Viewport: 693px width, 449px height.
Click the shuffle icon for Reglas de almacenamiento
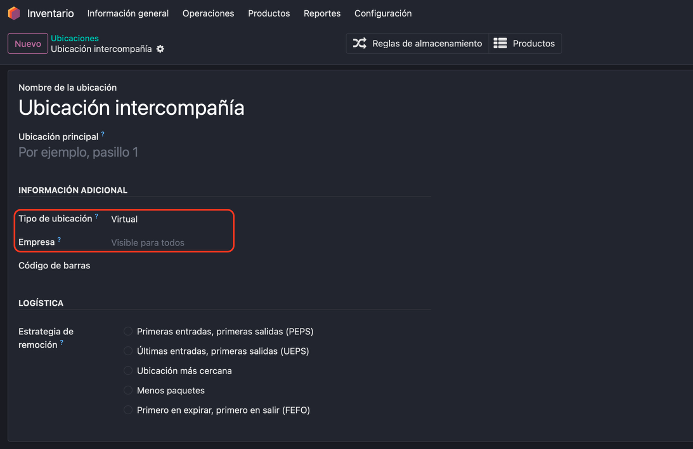coord(359,44)
